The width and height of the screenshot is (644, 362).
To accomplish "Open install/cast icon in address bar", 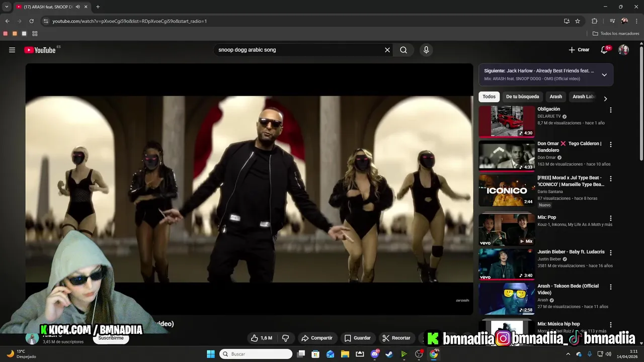I will click(567, 21).
